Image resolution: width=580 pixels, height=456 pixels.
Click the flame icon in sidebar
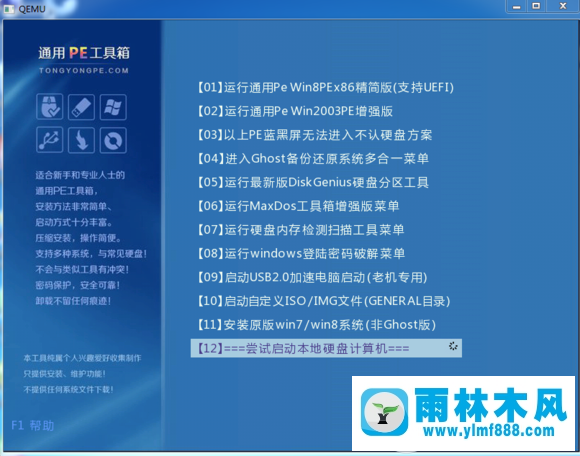(x=81, y=140)
